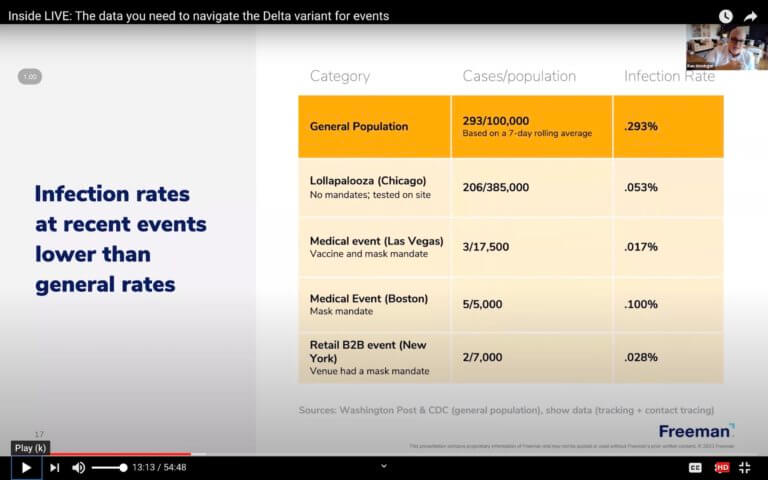Toggle closed captions
768x480 pixels.
pos(695,468)
